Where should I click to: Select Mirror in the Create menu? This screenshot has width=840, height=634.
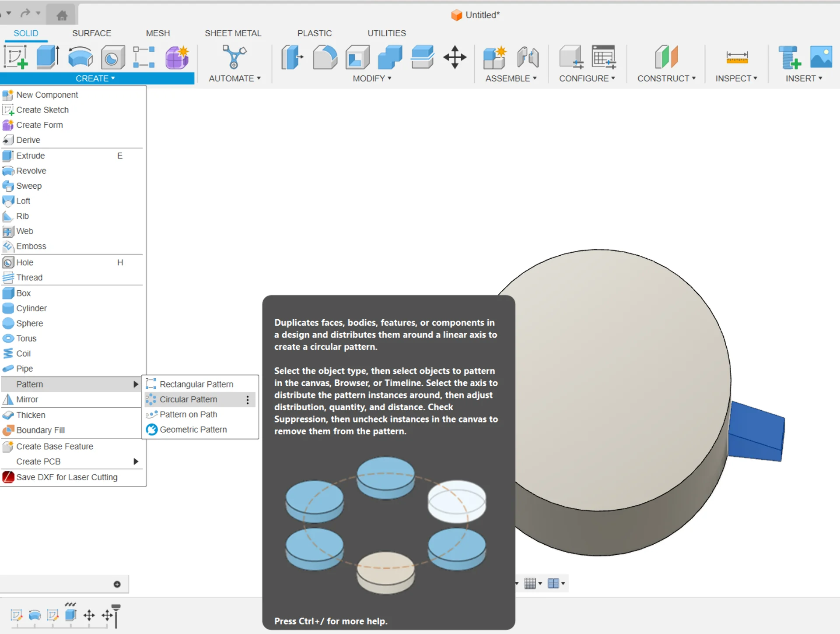point(27,399)
